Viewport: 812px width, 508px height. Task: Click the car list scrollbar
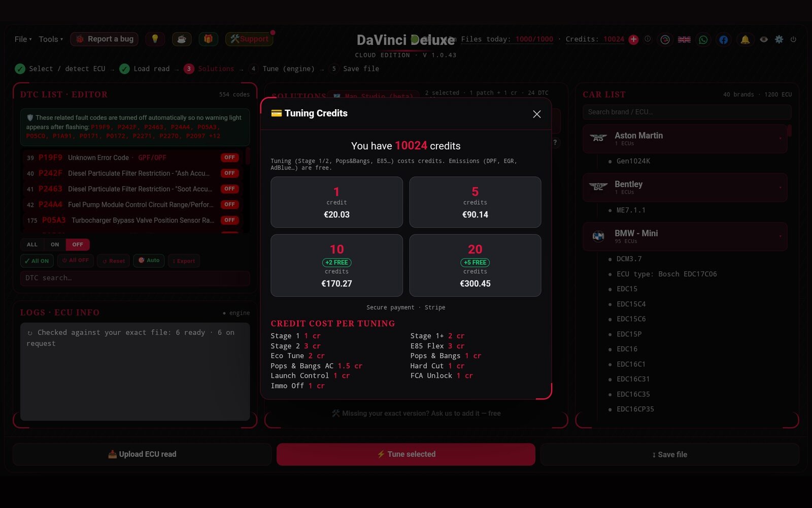[790, 130]
